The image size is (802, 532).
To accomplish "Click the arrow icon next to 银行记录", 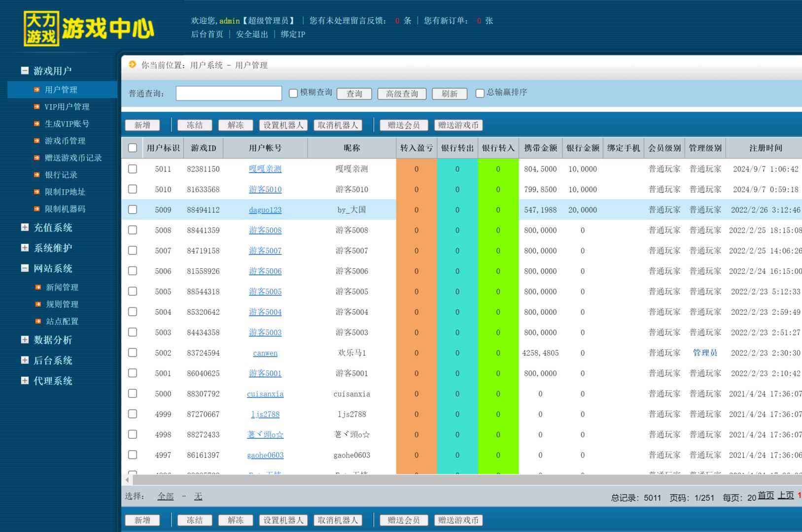I will (x=36, y=175).
